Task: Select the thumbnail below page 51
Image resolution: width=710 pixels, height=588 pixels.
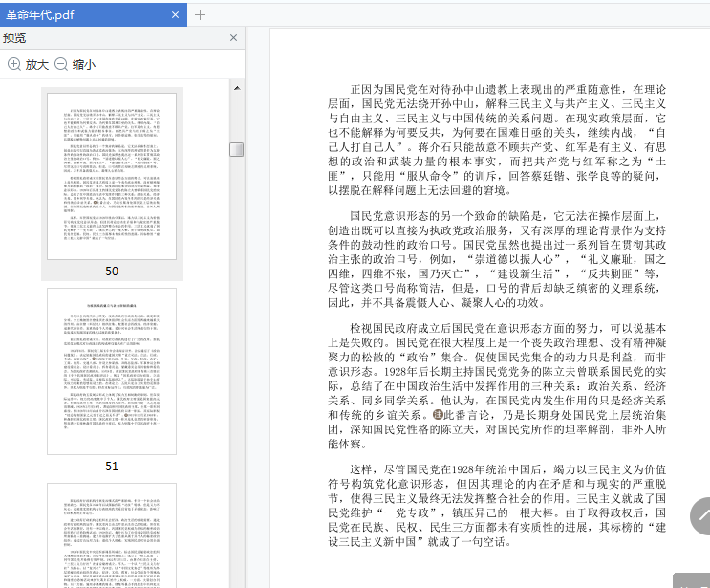Action: tap(112, 535)
